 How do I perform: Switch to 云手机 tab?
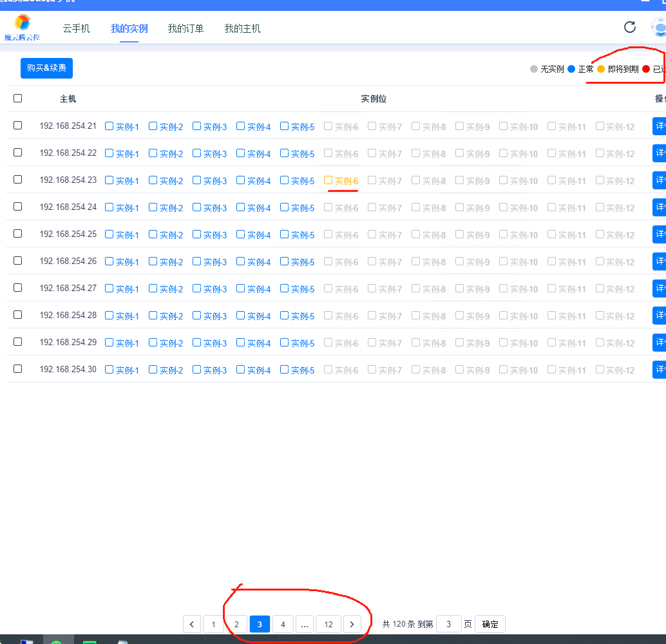pyautogui.click(x=76, y=28)
